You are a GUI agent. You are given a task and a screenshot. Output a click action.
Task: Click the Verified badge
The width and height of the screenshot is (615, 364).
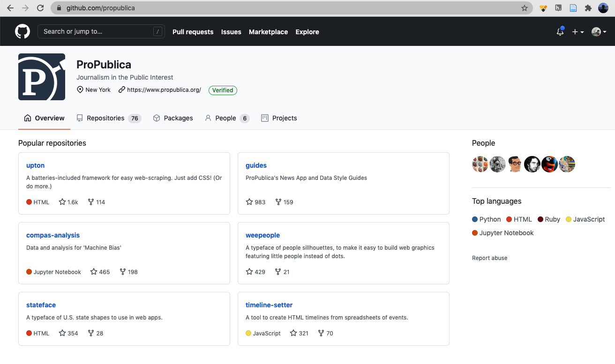223,90
